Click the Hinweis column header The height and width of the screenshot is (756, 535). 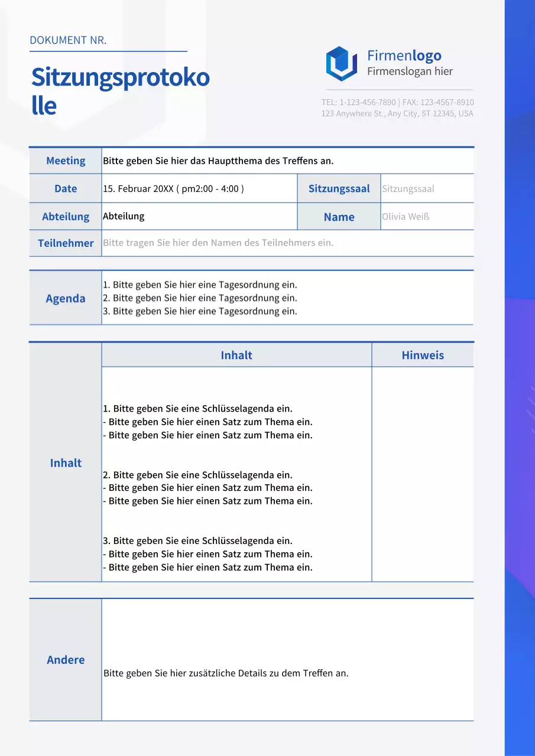coord(422,355)
